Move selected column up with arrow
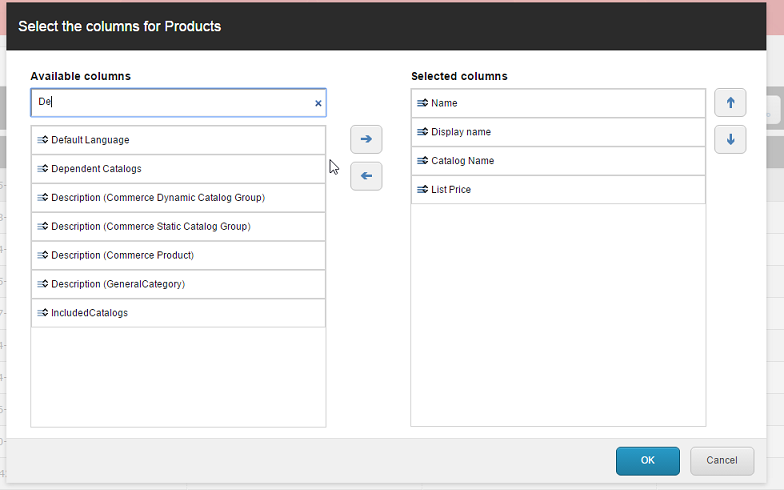The height and width of the screenshot is (490, 784). pos(730,103)
